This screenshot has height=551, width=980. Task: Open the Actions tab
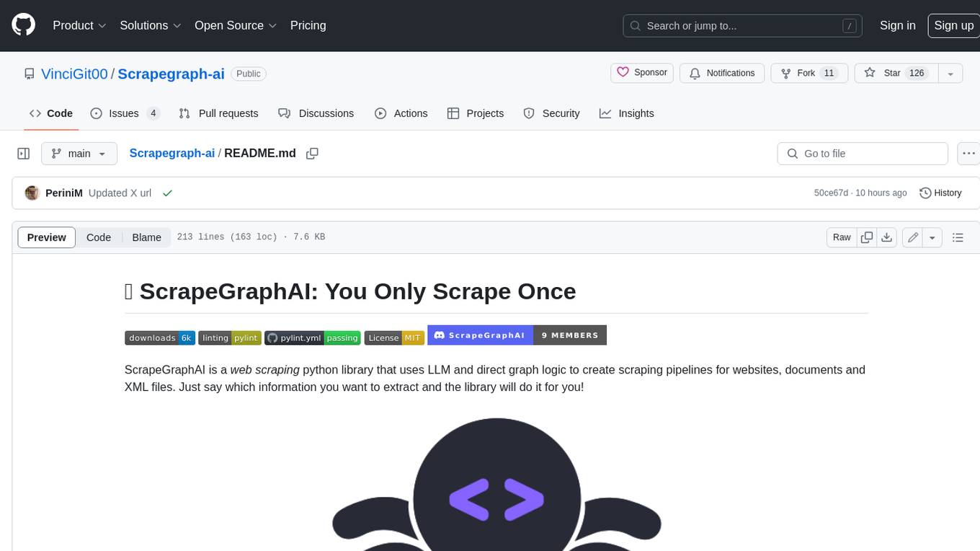(x=401, y=113)
